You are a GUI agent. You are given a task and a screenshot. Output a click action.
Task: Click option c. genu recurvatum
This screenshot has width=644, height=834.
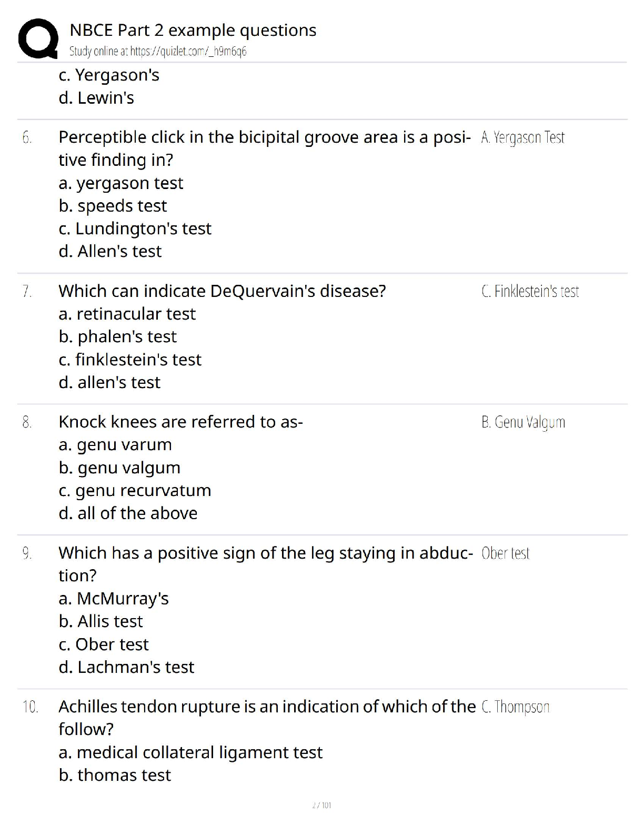(135, 490)
